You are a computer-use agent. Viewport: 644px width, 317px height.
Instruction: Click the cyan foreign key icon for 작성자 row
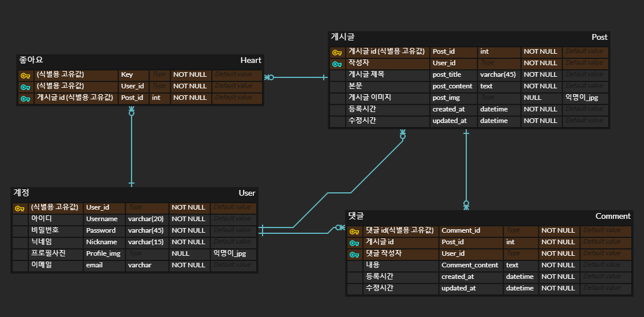tap(337, 64)
